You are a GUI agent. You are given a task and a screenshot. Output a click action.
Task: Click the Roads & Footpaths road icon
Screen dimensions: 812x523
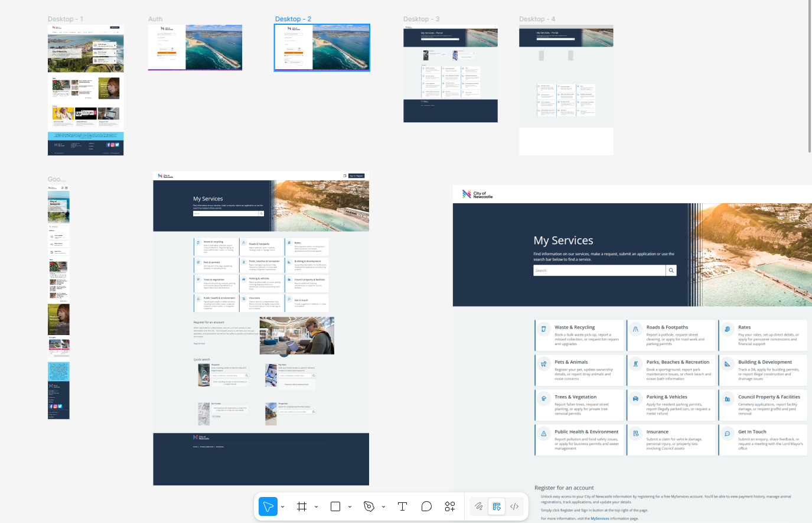[x=635, y=329]
